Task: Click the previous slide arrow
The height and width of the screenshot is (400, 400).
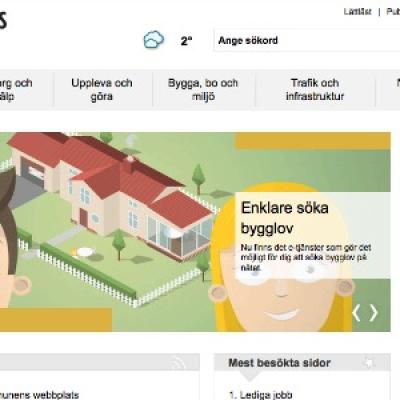Action: click(356, 313)
